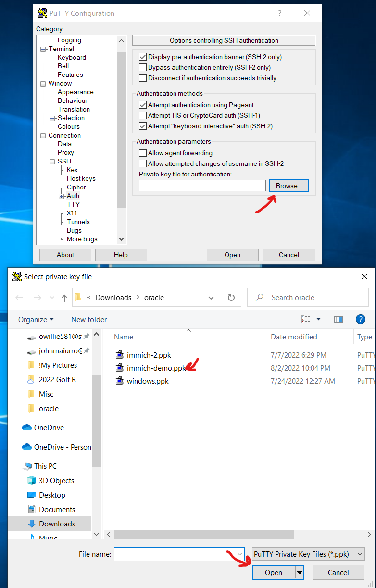Select the Proxy category
Viewport: 376px width, 588px height.
(x=66, y=152)
